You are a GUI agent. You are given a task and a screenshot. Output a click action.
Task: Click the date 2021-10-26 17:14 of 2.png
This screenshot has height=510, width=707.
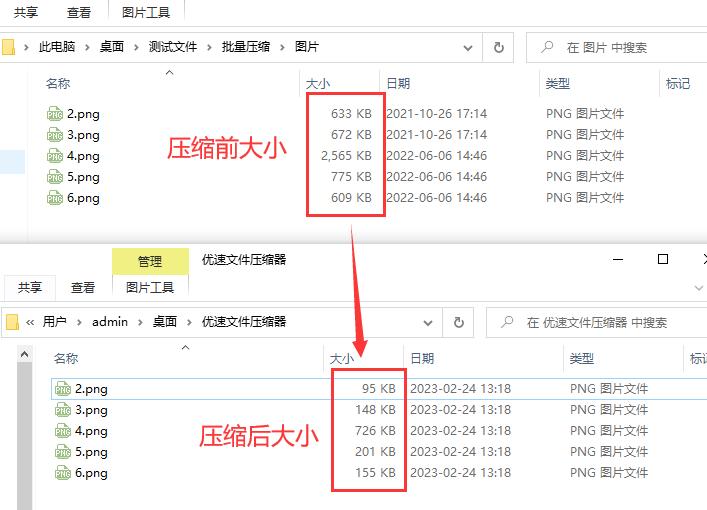click(436, 114)
